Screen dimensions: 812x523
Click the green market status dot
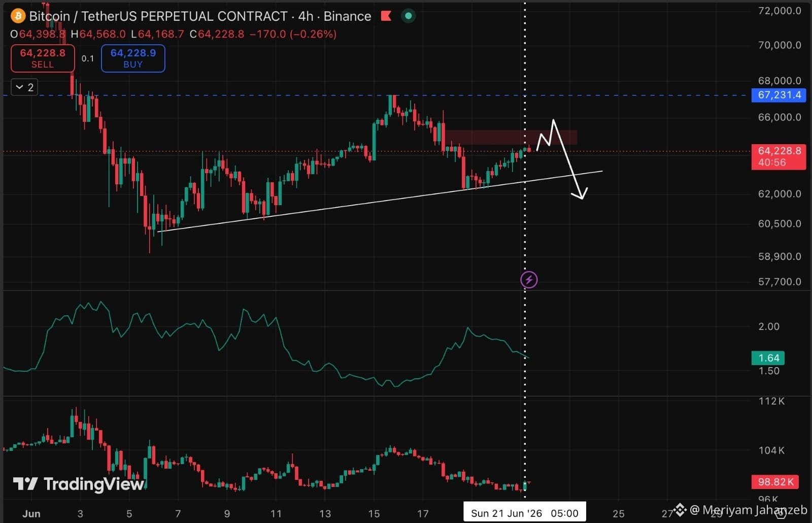(408, 16)
